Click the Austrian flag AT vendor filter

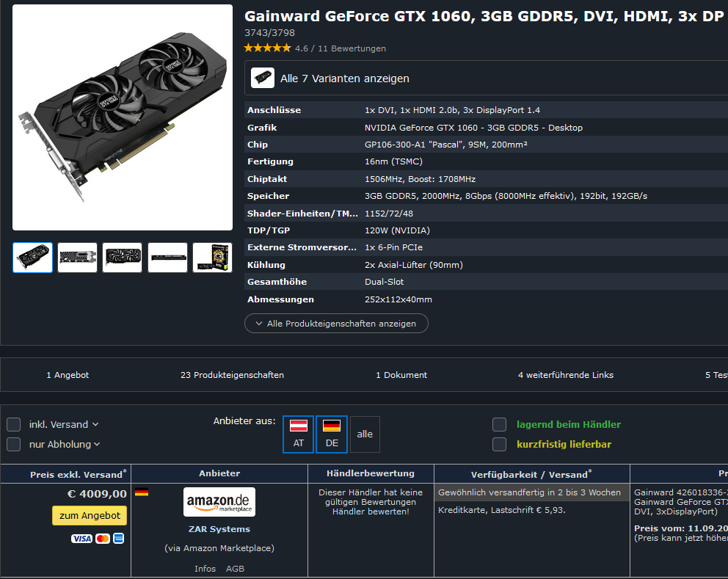point(298,434)
